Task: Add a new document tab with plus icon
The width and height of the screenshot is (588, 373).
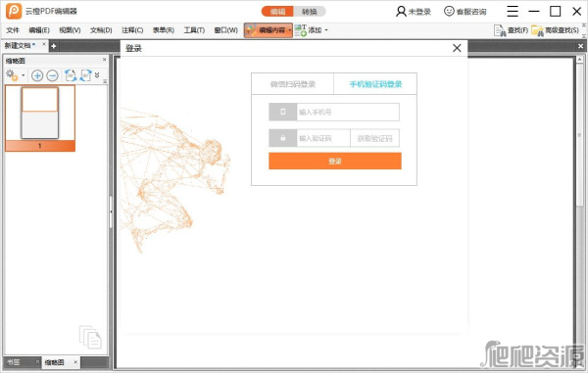Action: point(54,46)
